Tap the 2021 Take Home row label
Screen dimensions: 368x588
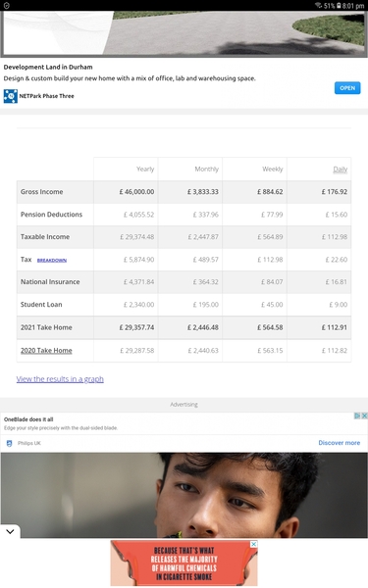pyautogui.click(x=46, y=327)
